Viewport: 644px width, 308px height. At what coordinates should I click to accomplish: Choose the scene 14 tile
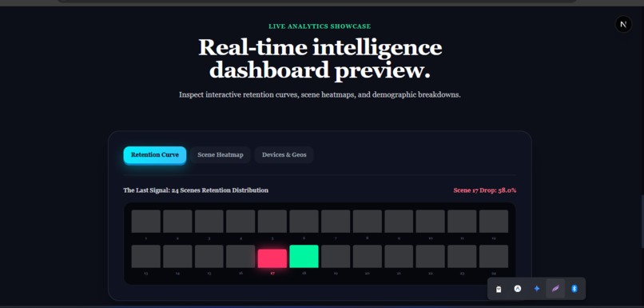pos(177,256)
